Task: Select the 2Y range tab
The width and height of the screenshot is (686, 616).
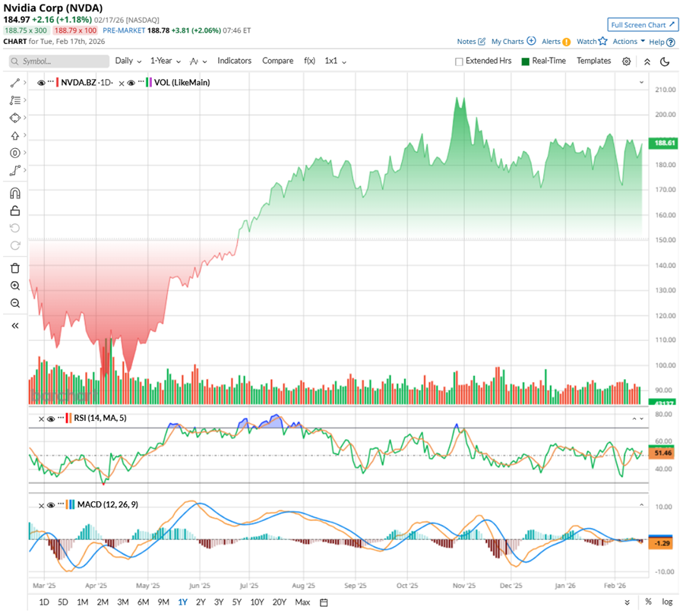Action: click(201, 602)
